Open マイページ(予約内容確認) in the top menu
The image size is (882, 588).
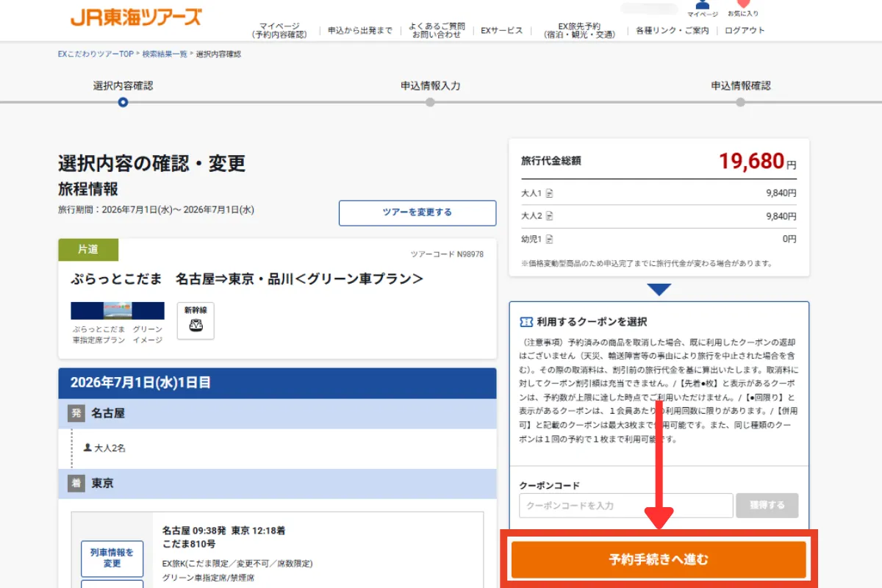(279, 30)
